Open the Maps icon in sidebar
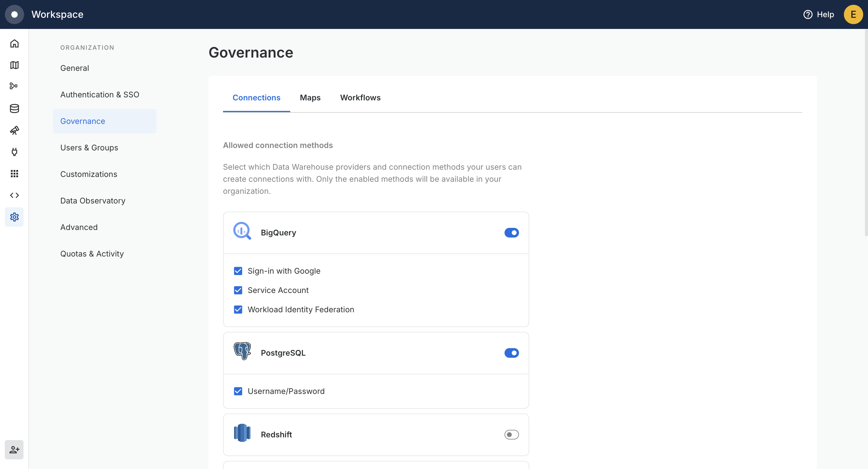Image resolution: width=868 pixels, height=469 pixels. tap(14, 65)
